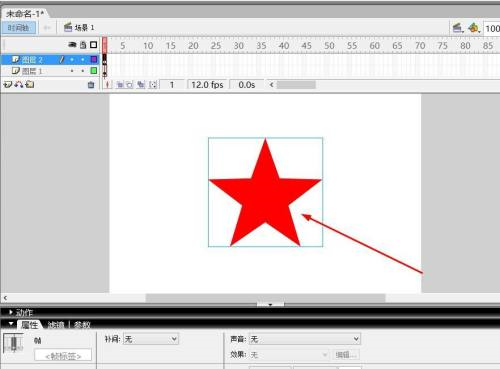500x369 pixels.
Task: Click the purple outline color swatch of layer 2
Action: point(94,59)
